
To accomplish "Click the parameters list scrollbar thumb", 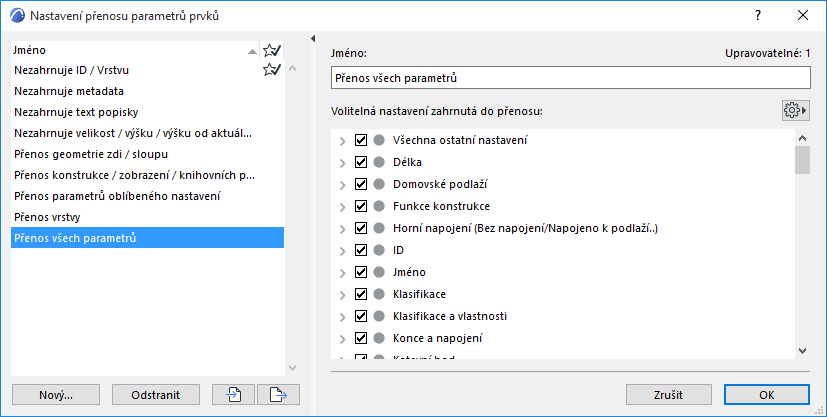I will coord(801,160).
